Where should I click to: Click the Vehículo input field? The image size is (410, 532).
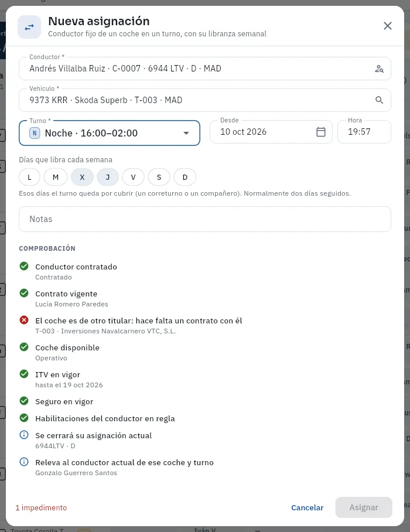pos(205,100)
